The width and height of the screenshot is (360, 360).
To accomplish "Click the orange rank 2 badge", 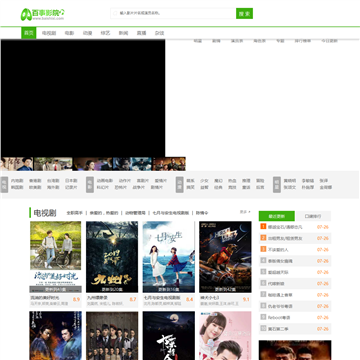I will [x=263, y=238].
